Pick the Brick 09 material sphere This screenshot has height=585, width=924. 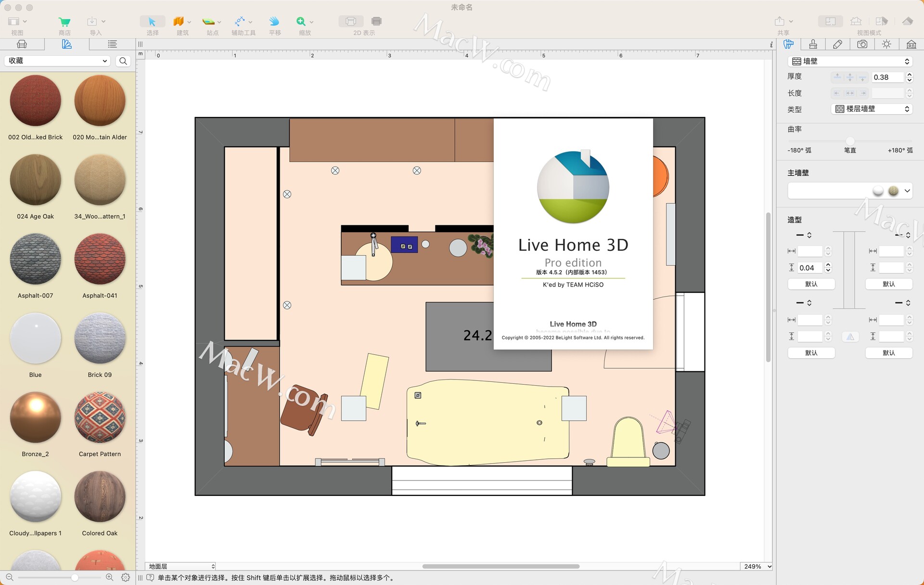point(100,338)
